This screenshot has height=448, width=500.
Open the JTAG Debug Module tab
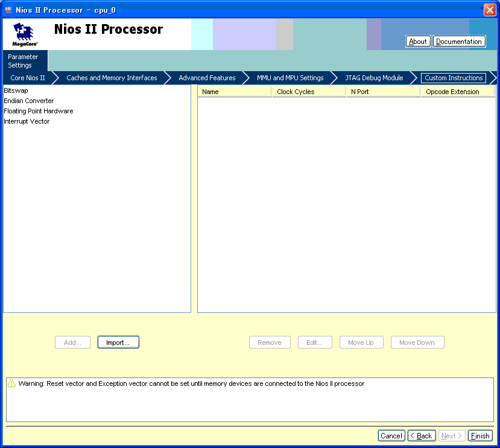point(374,78)
